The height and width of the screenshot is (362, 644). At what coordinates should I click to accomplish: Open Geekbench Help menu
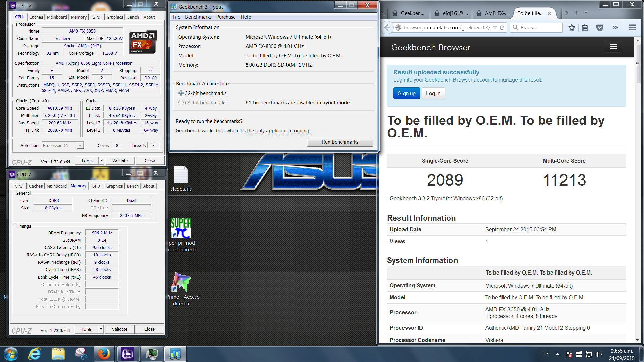pos(246,17)
